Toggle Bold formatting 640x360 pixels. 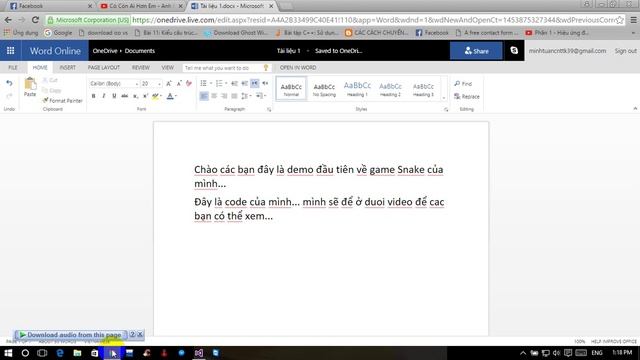[x=93, y=96]
